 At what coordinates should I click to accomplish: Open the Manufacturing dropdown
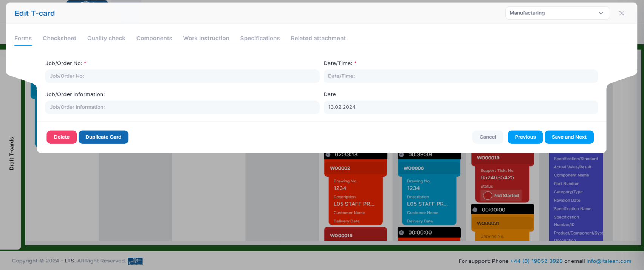click(557, 13)
